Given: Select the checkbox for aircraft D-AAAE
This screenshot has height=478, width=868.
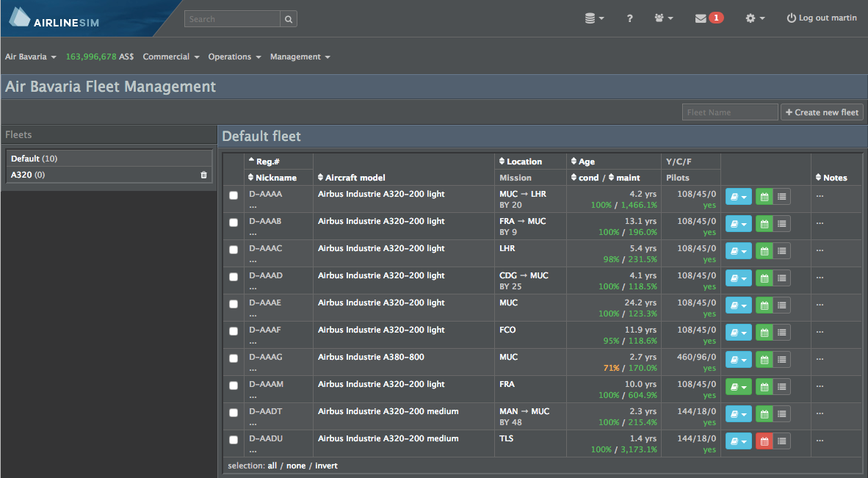Looking at the screenshot, I should pos(233,304).
